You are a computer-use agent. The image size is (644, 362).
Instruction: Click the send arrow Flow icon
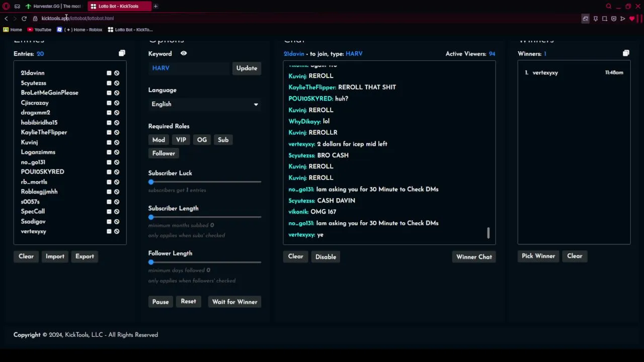(623, 19)
